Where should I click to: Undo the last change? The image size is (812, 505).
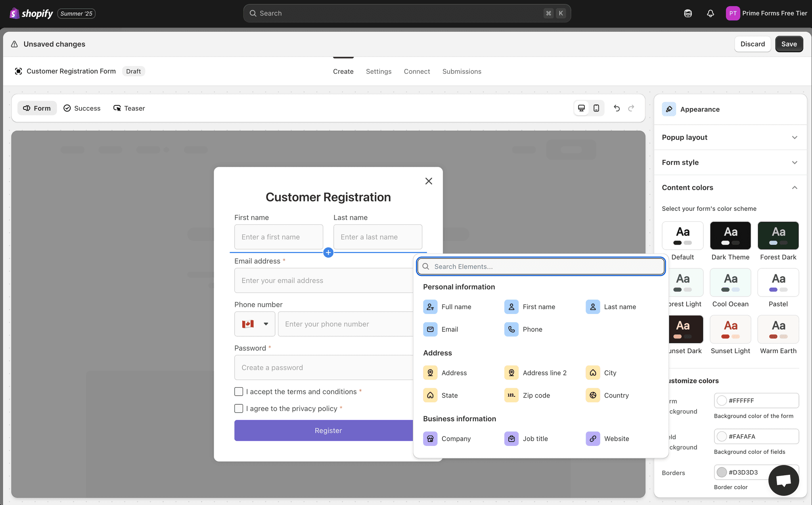[617, 108]
